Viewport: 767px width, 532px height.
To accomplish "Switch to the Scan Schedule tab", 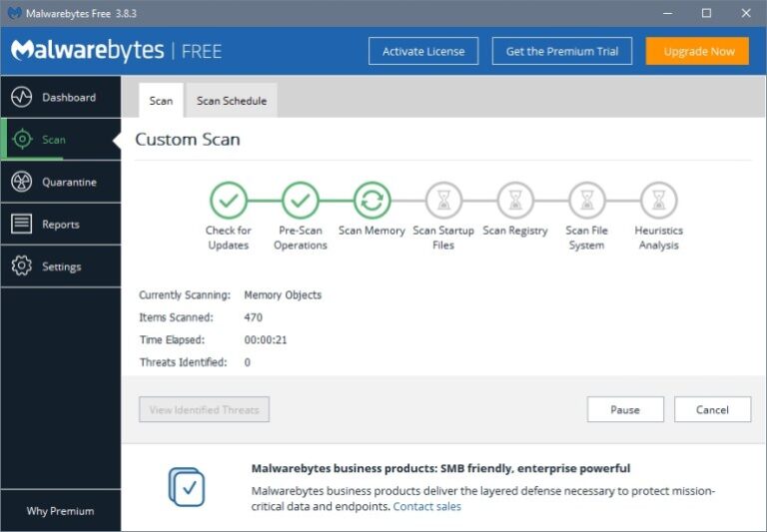I will (x=232, y=101).
